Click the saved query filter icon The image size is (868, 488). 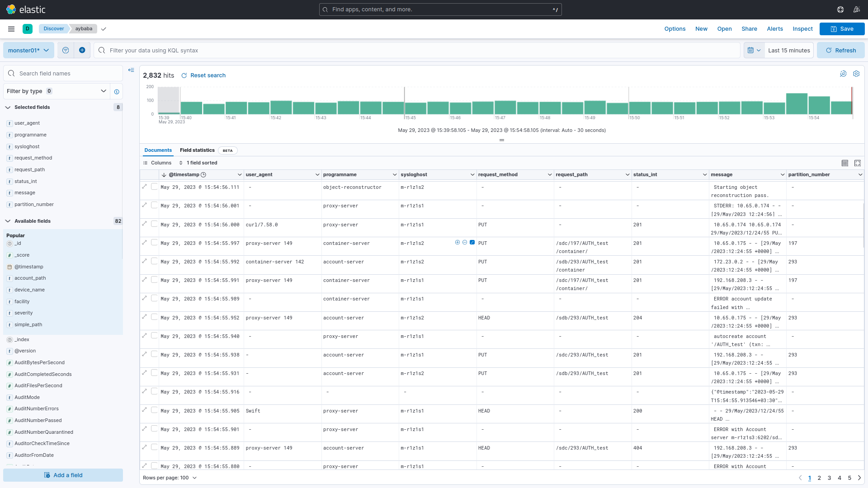[66, 50]
